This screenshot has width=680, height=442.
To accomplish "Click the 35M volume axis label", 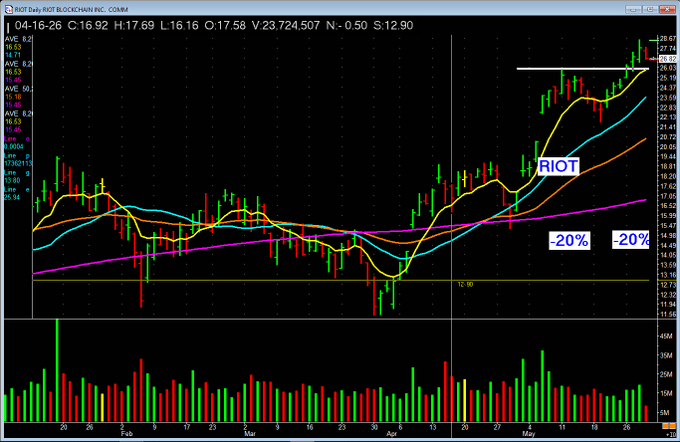I will point(666,356).
